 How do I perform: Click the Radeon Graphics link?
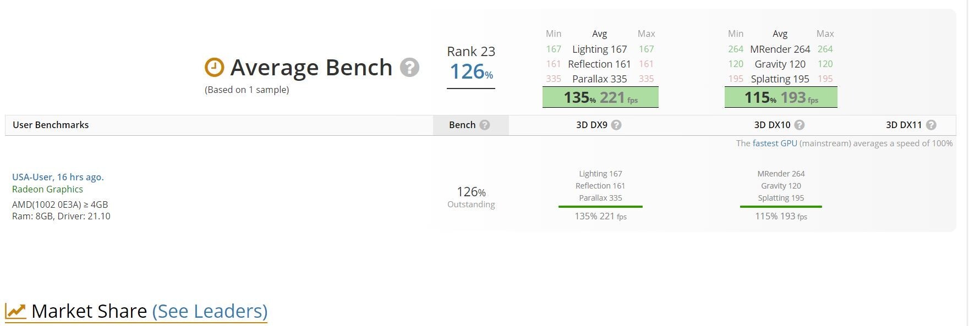pos(47,189)
